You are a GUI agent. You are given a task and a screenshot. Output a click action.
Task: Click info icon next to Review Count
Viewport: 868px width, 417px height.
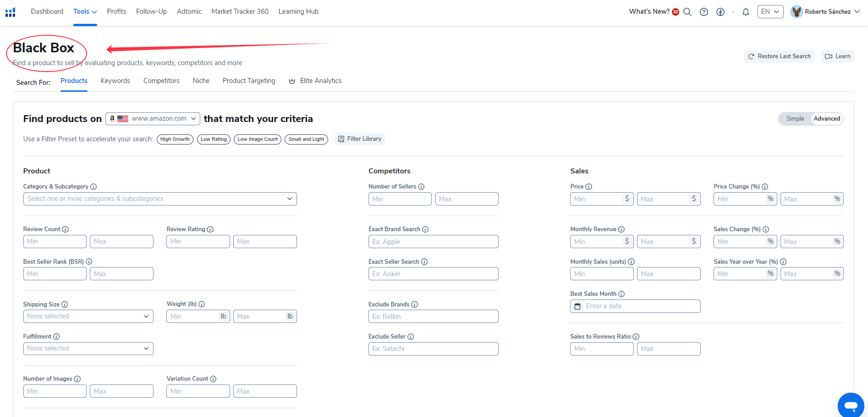(66, 229)
